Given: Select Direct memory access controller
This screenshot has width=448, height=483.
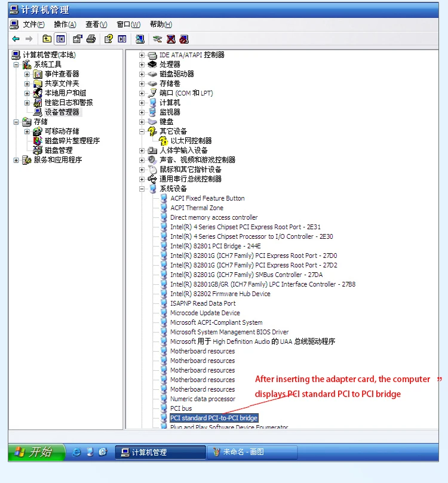Looking at the screenshot, I should [214, 217].
